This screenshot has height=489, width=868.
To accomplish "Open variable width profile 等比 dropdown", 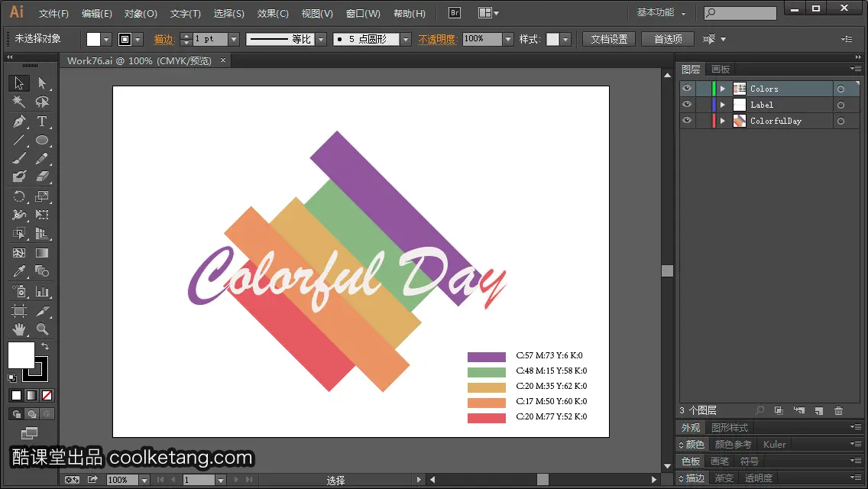I will (x=321, y=39).
